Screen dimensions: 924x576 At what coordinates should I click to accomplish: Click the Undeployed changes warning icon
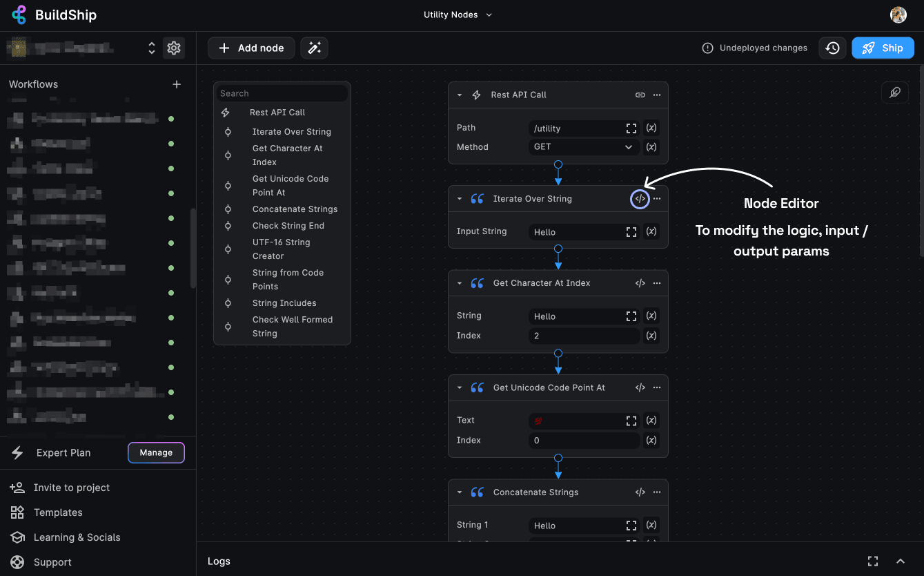point(707,48)
